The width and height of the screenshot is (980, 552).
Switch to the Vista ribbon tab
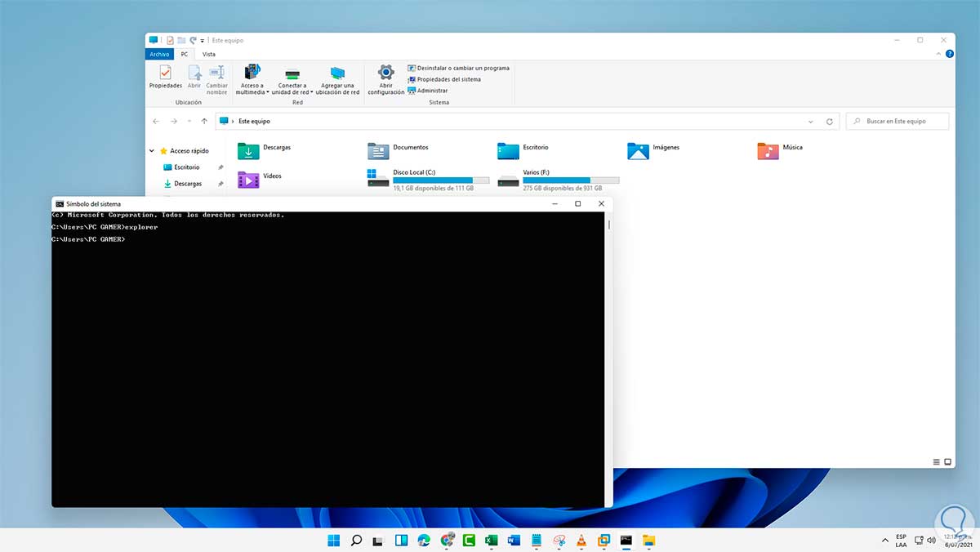209,54
